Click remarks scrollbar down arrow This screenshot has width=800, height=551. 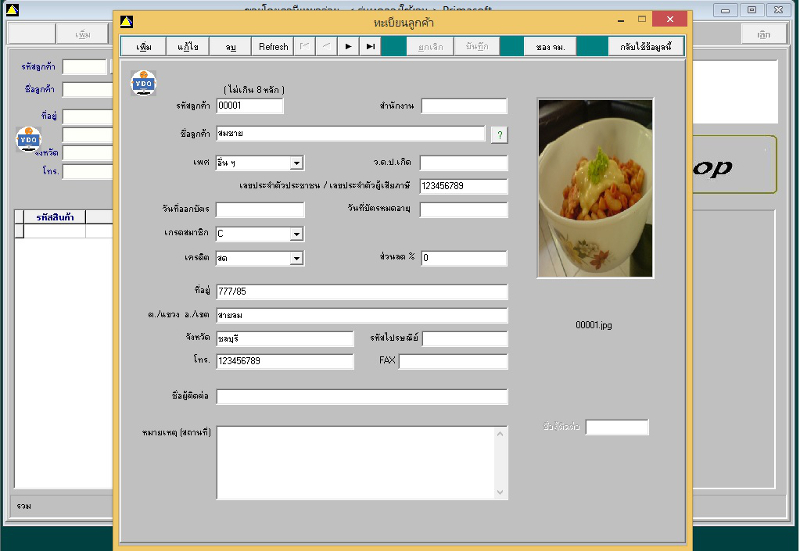(x=500, y=492)
